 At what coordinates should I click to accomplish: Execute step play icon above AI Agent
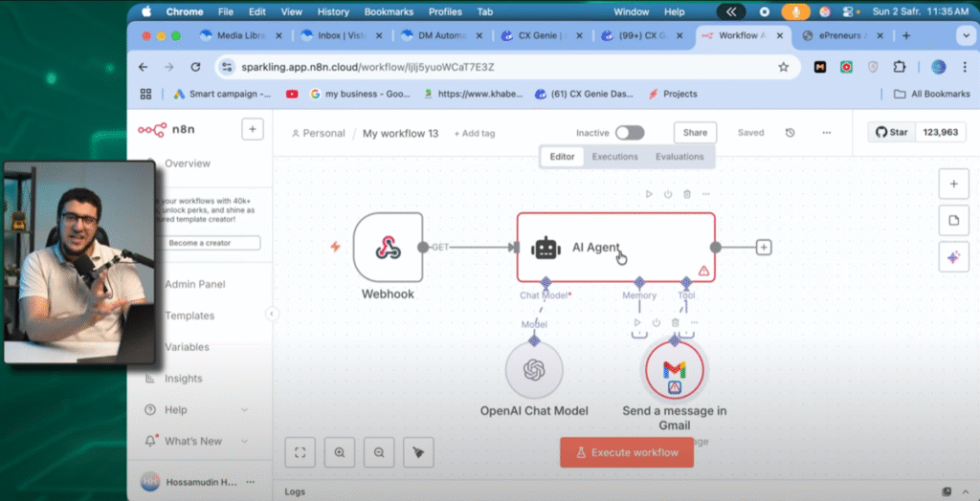(x=649, y=194)
